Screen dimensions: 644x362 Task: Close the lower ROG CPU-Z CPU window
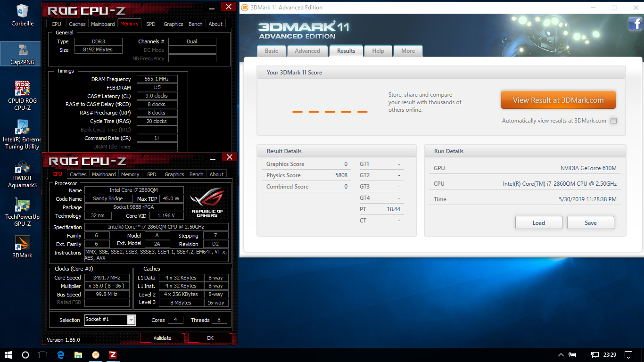pyautogui.click(x=230, y=157)
